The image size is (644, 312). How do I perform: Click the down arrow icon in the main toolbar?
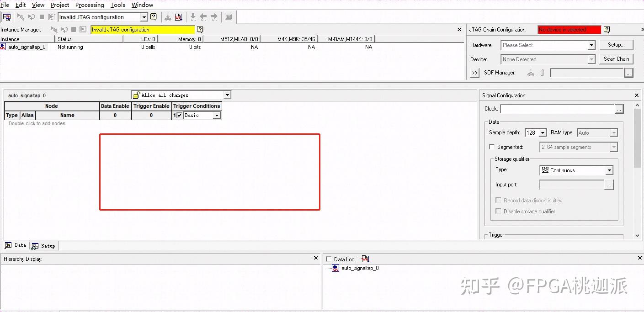193,17
